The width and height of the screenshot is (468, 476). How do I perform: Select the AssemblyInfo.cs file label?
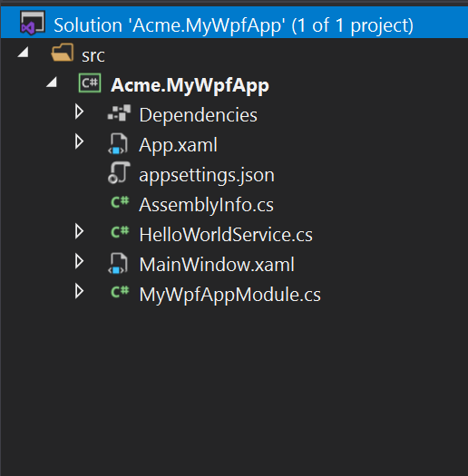[x=206, y=205]
